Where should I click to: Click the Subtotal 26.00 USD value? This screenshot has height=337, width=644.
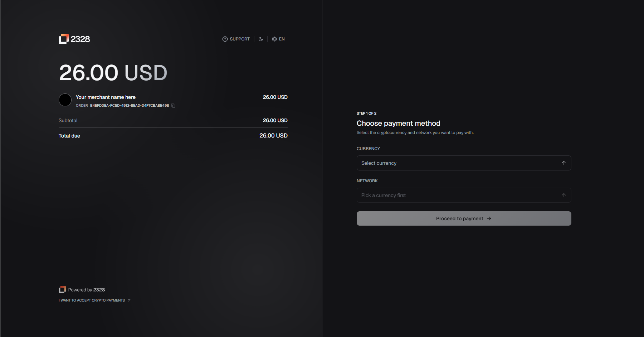(275, 120)
